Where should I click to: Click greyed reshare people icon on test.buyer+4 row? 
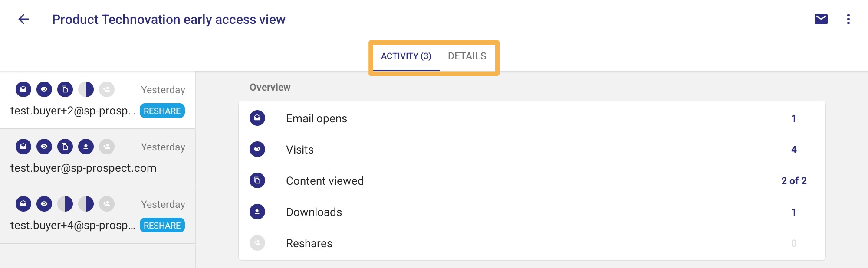pos(107,204)
